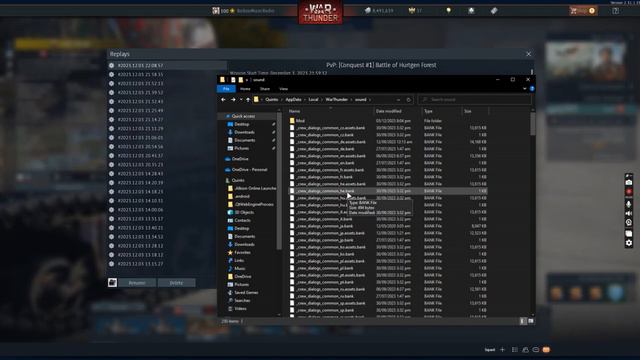Open the Home ribbon tab
The image size is (640, 360).
coord(245,89)
